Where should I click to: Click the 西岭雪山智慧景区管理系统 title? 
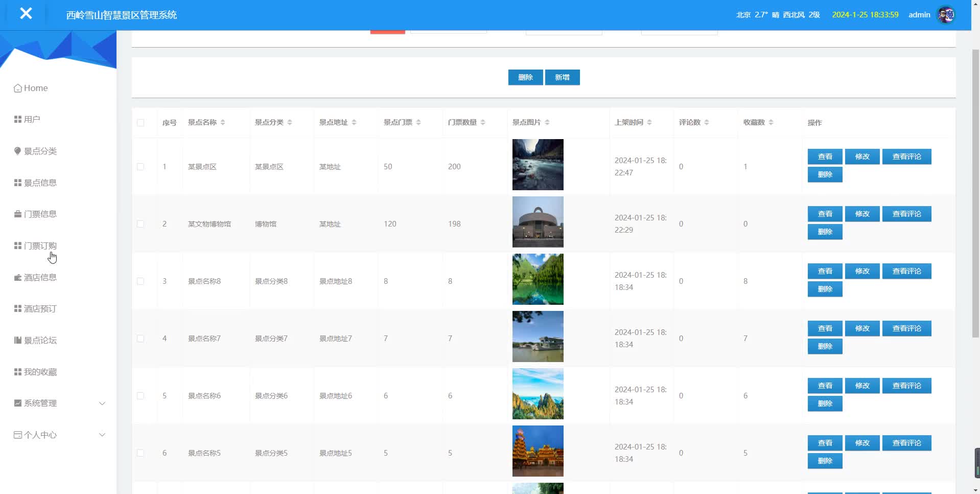(x=122, y=15)
